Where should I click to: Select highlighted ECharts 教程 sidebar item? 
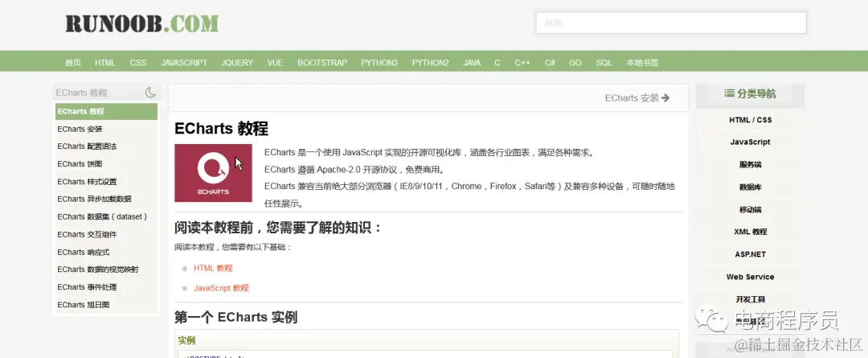(x=106, y=111)
